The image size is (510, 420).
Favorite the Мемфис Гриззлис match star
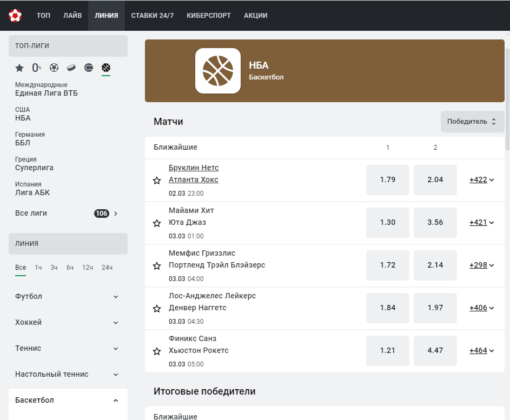tap(157, 266)
